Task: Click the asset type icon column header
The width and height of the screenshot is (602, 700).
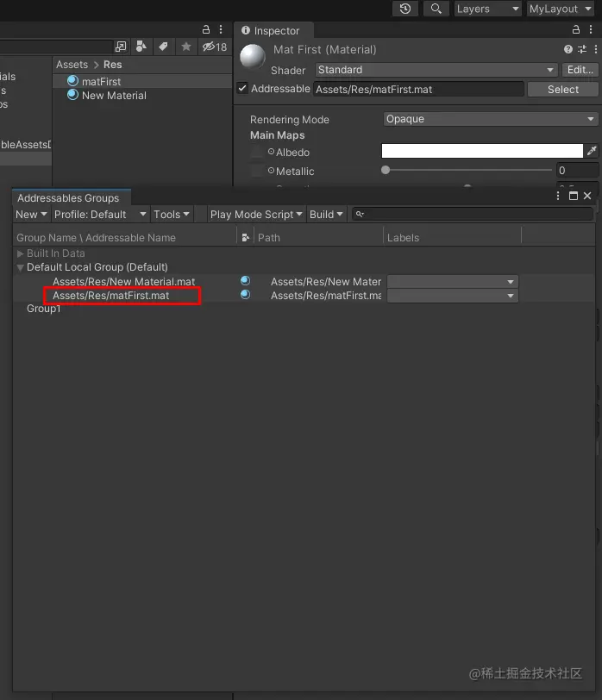Action: click(x=245, y=238)
